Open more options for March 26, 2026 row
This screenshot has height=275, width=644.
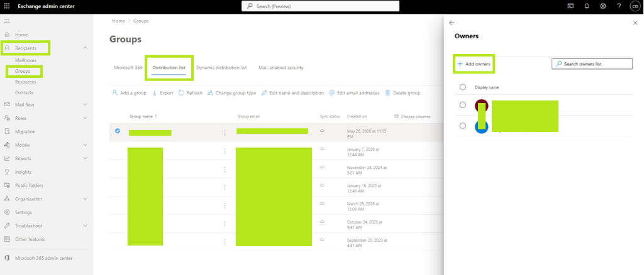coord(225,205)
